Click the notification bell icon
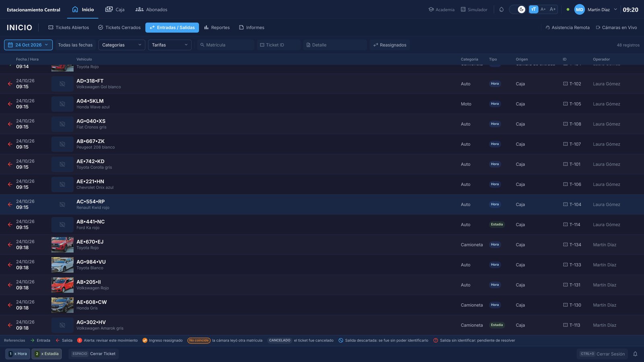Screen dimensions: 644x362 pyautogui.click(x=635, y=354)
